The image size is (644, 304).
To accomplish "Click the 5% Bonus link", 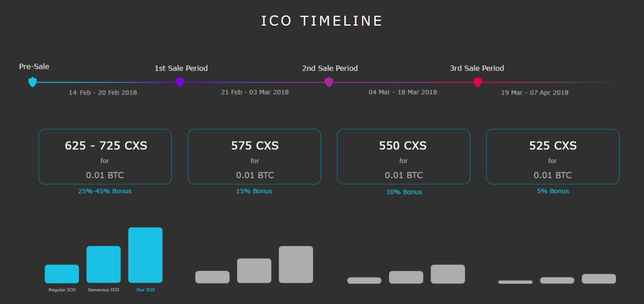I will [x=553, y=191].
